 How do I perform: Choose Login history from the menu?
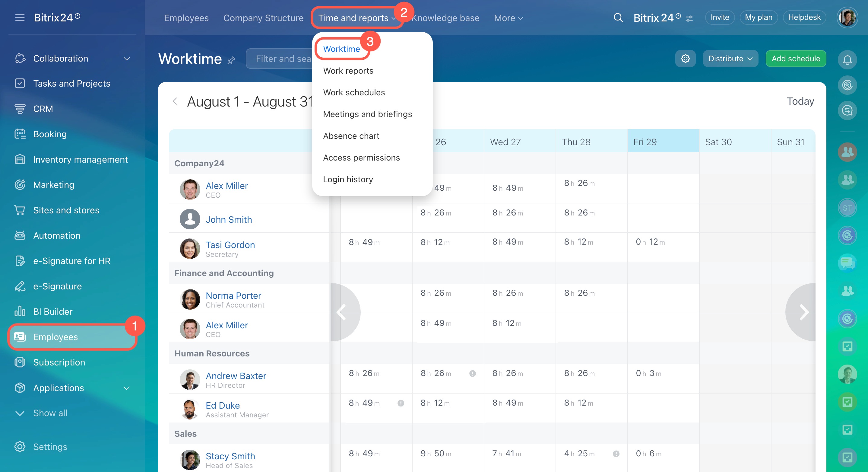[348, 179]
